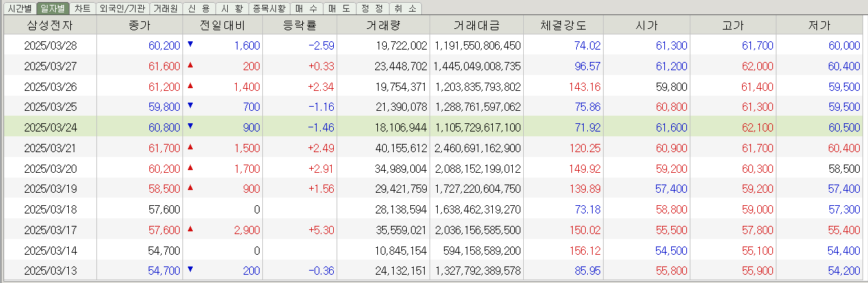Click the 거래량 column header

click(383, 25)
